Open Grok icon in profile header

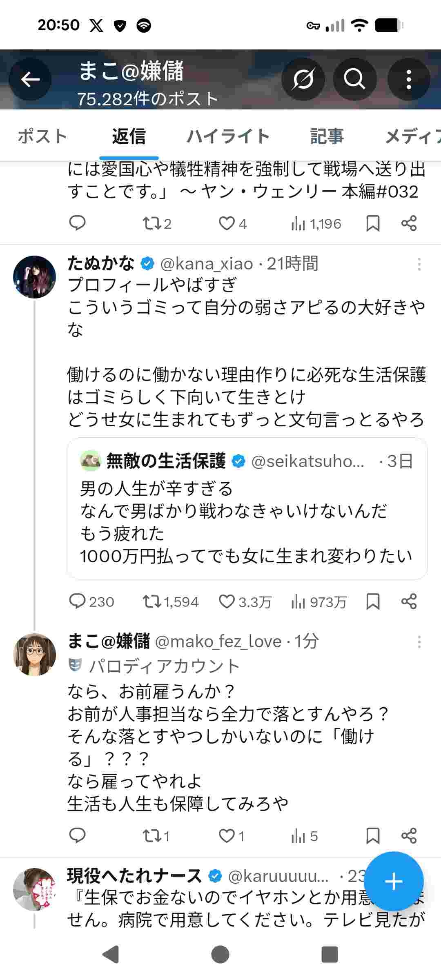click(303, 79)
